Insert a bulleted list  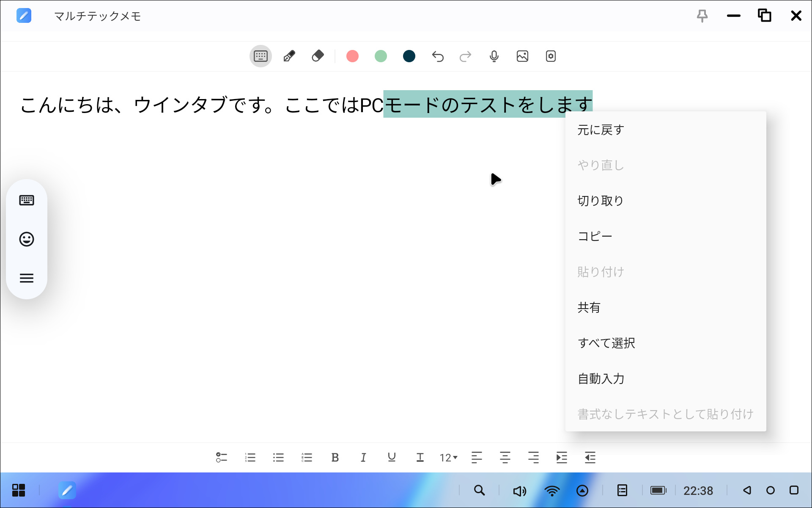[x=278, y=458]
